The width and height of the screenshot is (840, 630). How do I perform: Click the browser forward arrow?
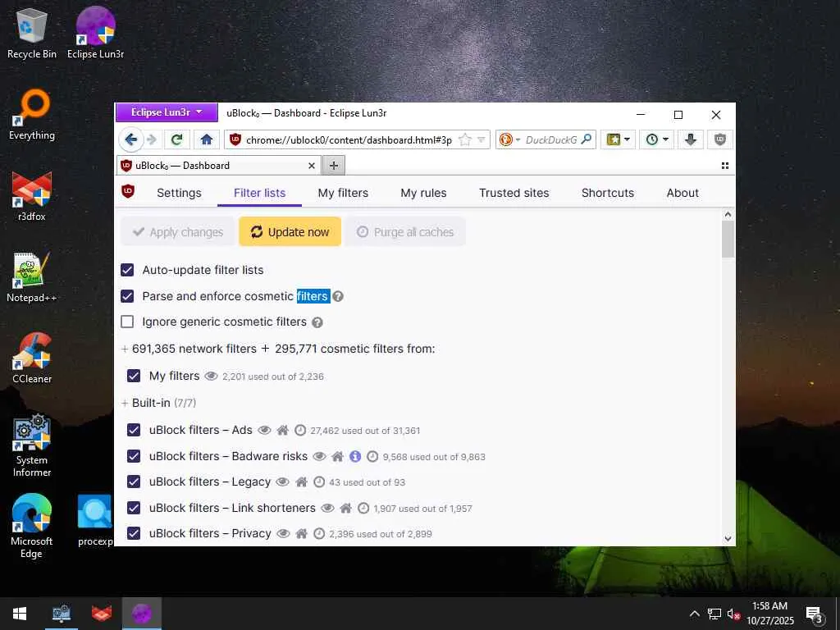tap(152, 139)
